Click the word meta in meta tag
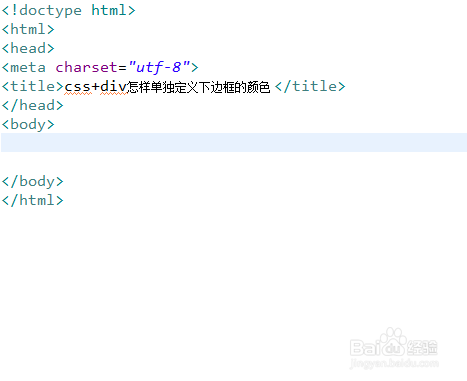This screenshot has width=467, height=381. pos(28,68)
